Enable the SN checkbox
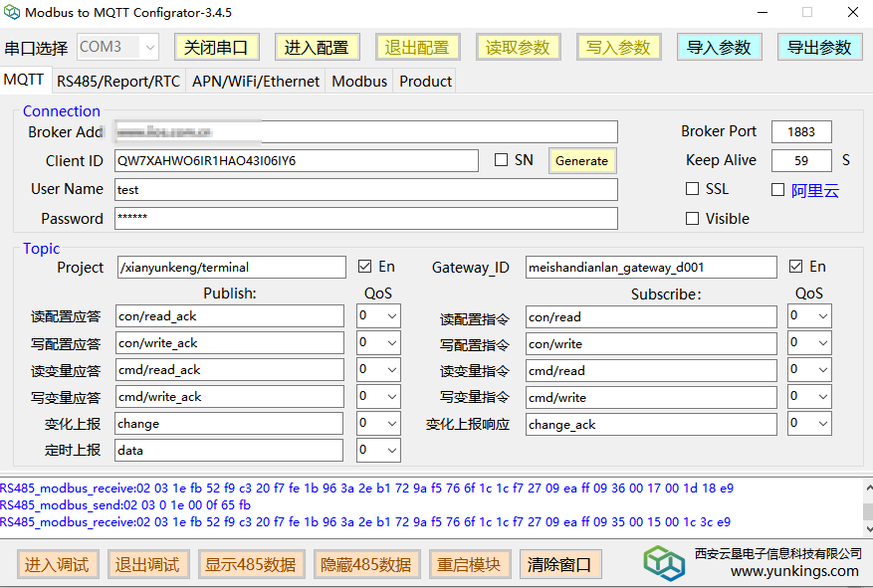873x588 pixels. [x=502, y=160]
